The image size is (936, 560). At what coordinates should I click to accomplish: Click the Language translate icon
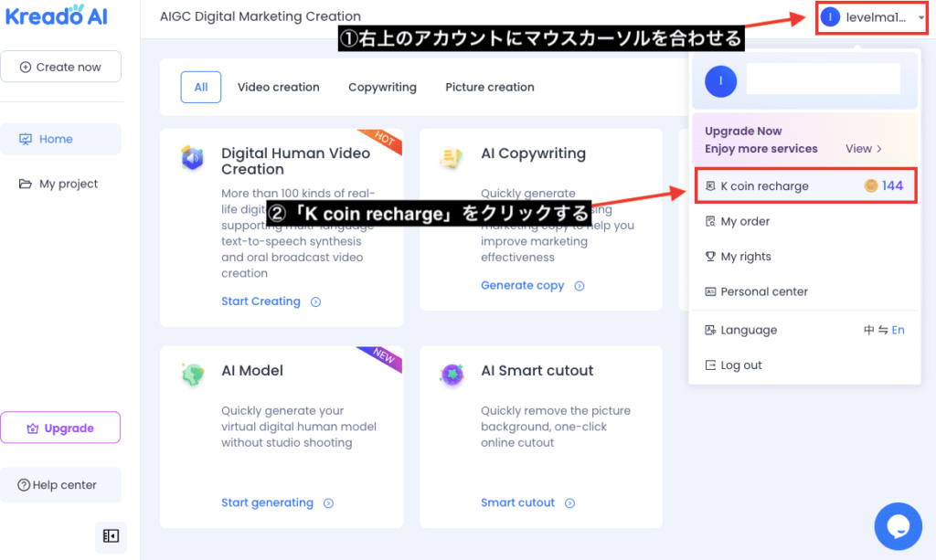coord(710,330)
